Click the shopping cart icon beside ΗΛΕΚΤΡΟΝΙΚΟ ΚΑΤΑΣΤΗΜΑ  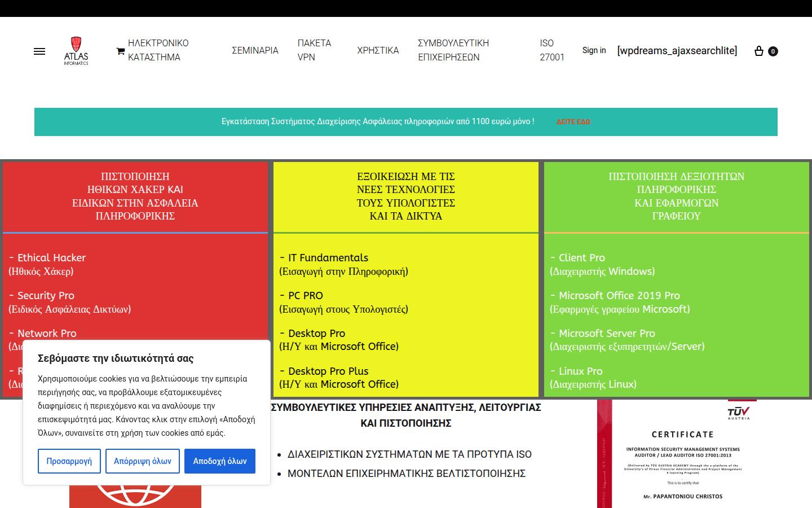point(121,51)
